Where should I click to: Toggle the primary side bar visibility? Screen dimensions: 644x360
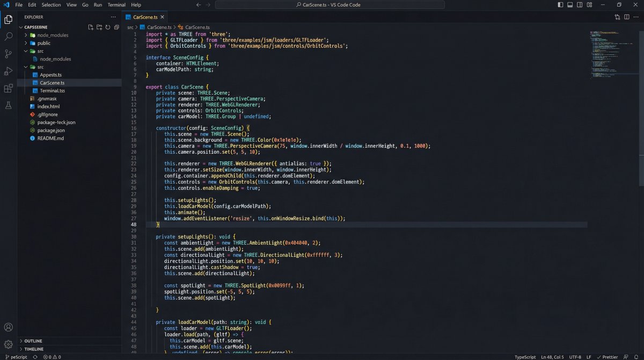(560, 5)
